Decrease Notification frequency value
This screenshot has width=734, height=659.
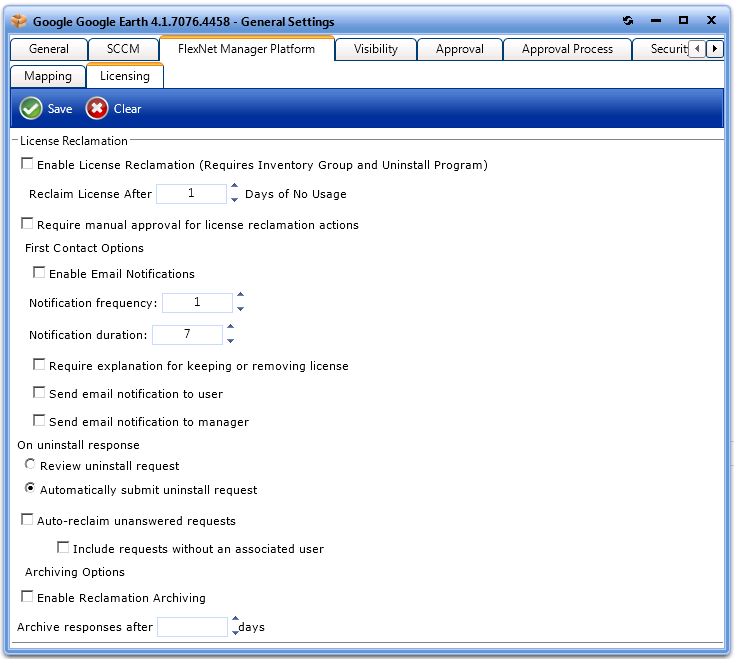240,309
